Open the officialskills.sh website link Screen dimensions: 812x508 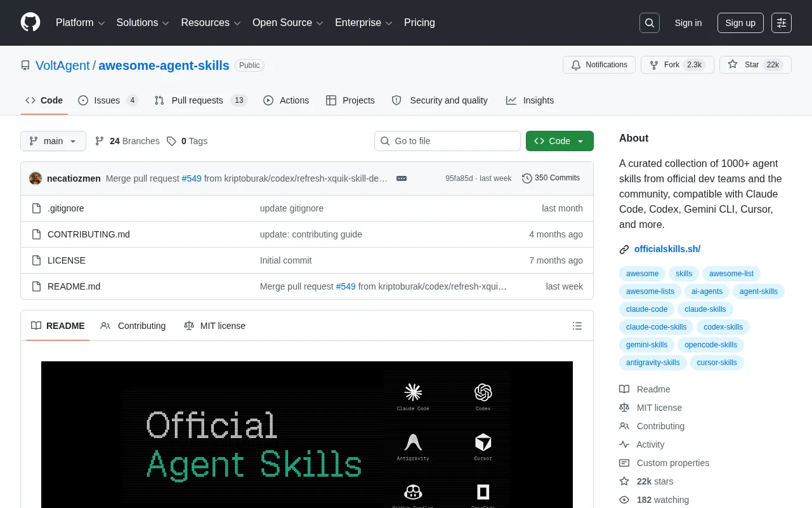click(667, 249)
